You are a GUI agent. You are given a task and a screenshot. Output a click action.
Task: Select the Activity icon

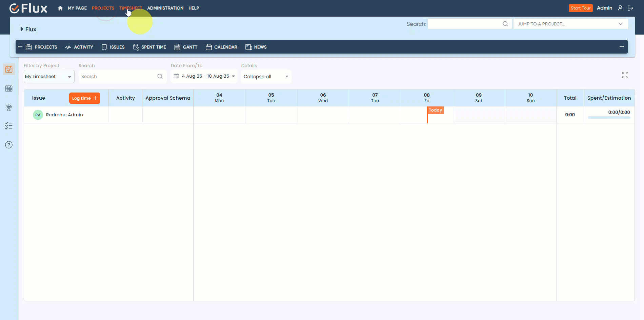click(67, 47)
